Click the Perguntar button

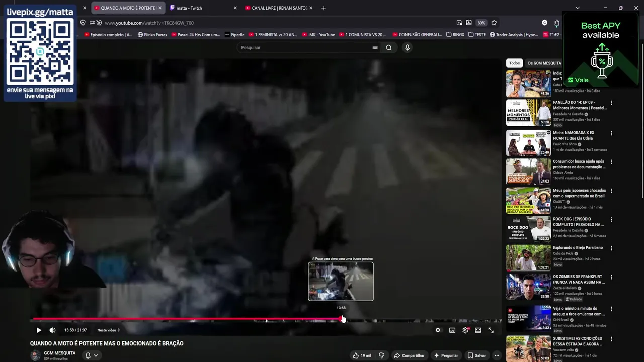446,355
